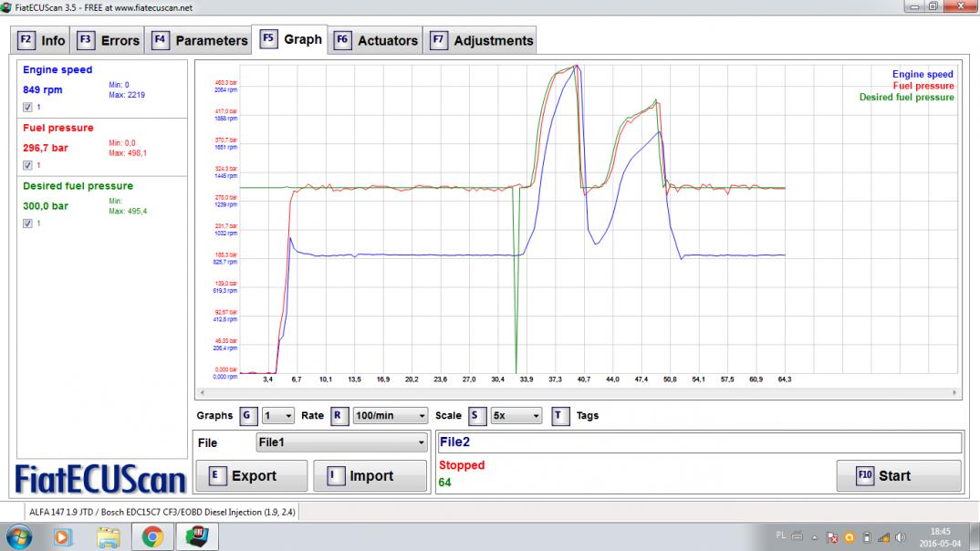Click the Max: 498,1 fuel pressure reading
The image size is (980, 551).
128,153
